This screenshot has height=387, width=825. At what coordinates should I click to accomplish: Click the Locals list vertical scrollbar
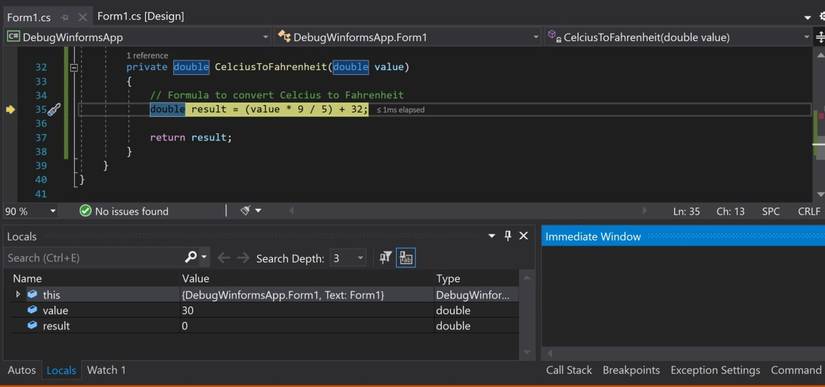click(x=527, y=314)
